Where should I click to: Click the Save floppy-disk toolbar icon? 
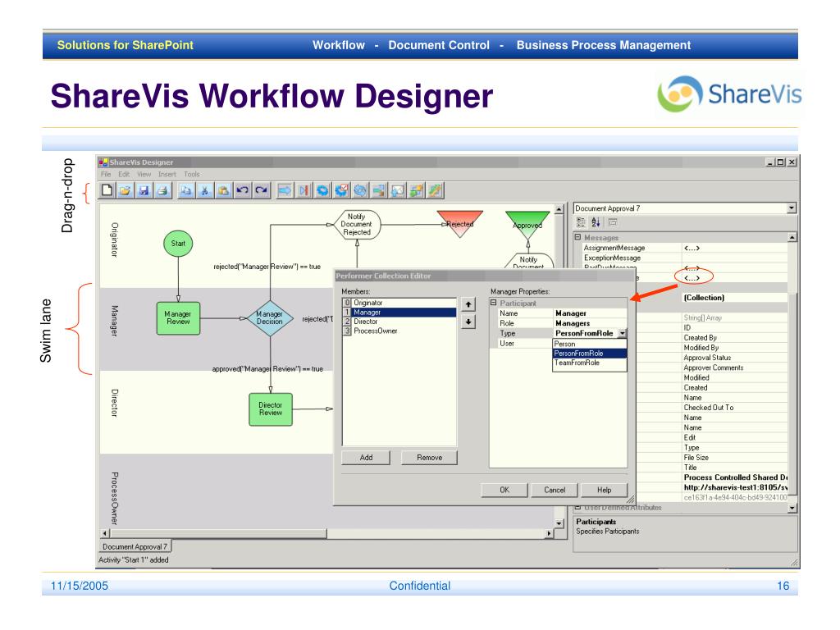point(144,190)
